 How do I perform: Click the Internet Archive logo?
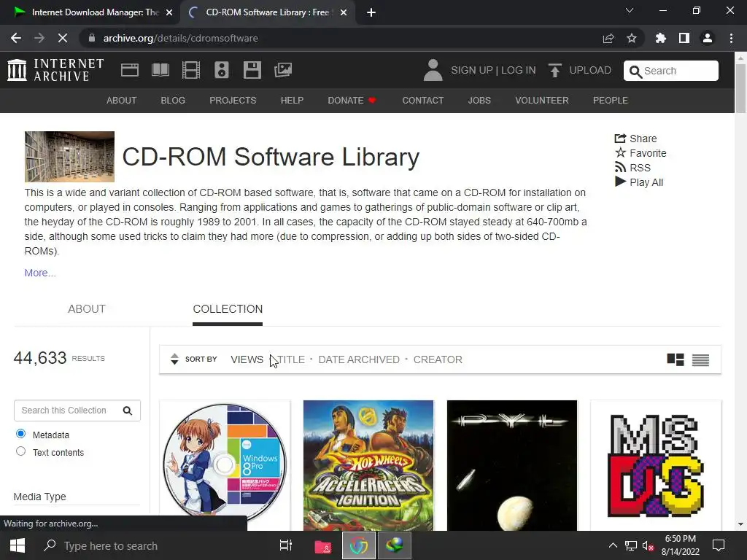[x=55, y=70]
